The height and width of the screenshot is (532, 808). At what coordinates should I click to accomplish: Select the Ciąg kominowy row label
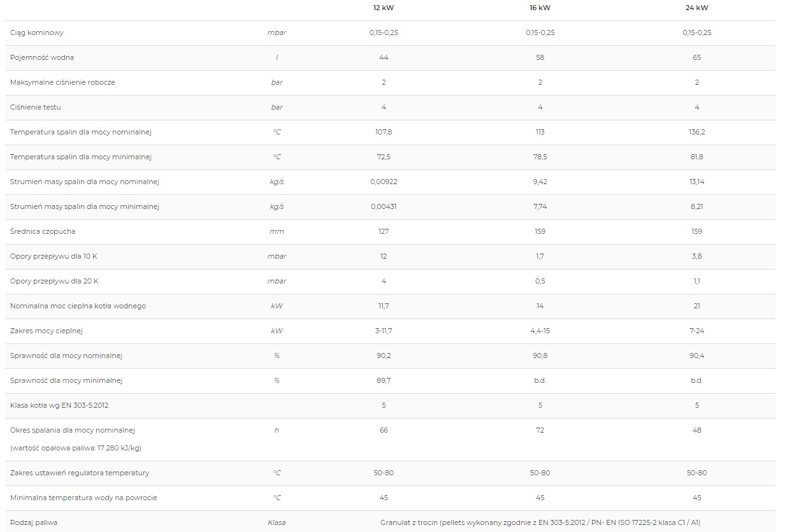pyautogui.click(x=36, y=32)
